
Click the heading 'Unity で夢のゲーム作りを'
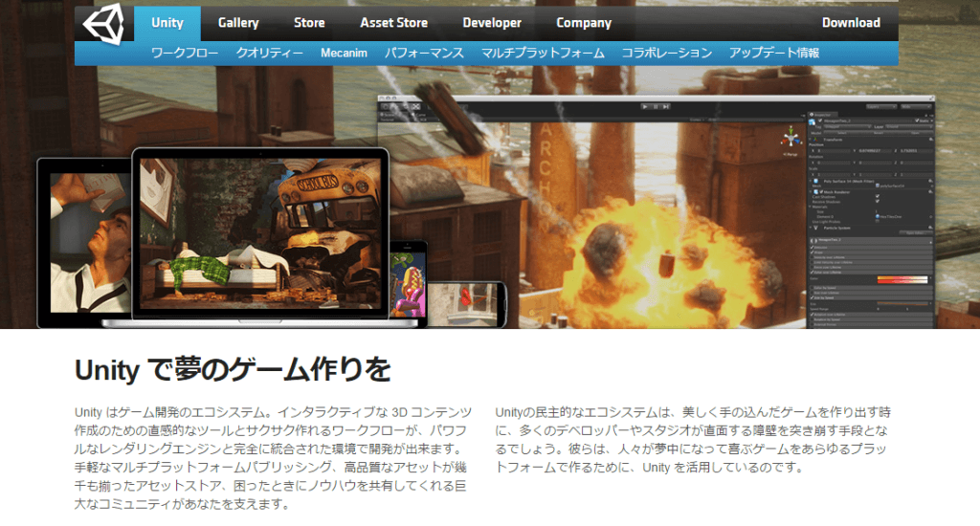tap(233, 370)
